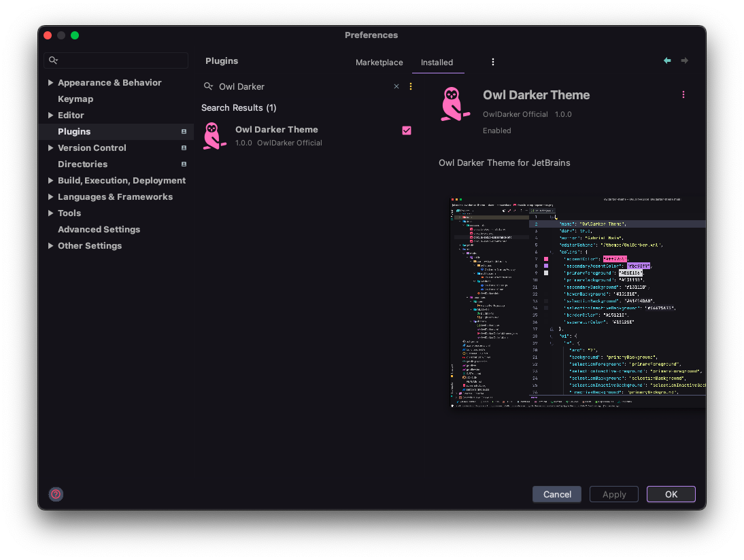Click Owl Darker Theme owl icon in results list
This screenshot has height=560, width=744.
tap(214, 136)
